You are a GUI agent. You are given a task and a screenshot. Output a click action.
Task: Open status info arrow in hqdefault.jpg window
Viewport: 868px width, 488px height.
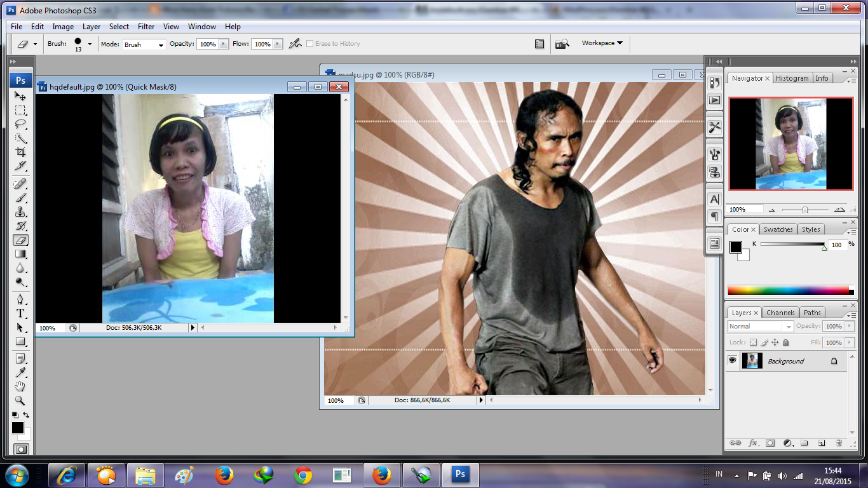pos(193,328)
